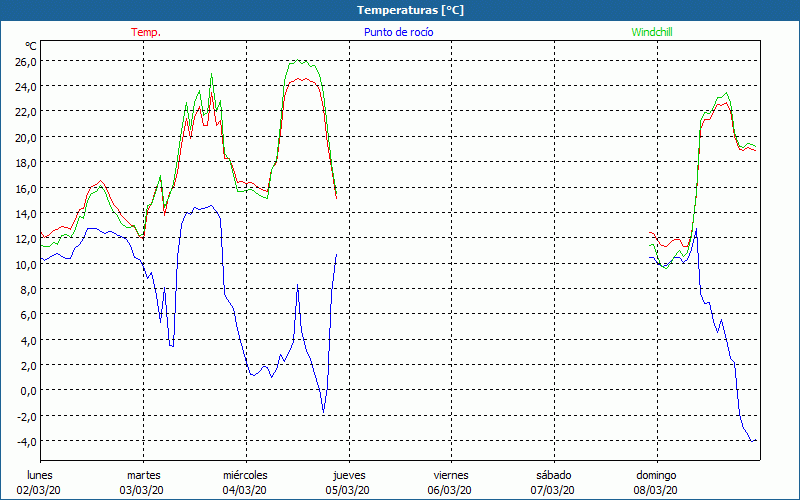Click the 0,0 y-axis value
800x500 pixels.
coord(29,391)
